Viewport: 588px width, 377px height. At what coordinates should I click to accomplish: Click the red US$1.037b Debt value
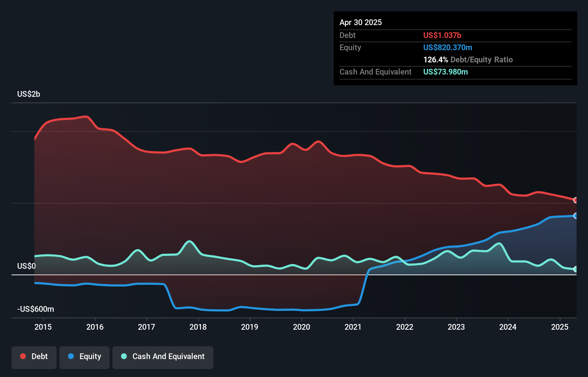(442, 35)
